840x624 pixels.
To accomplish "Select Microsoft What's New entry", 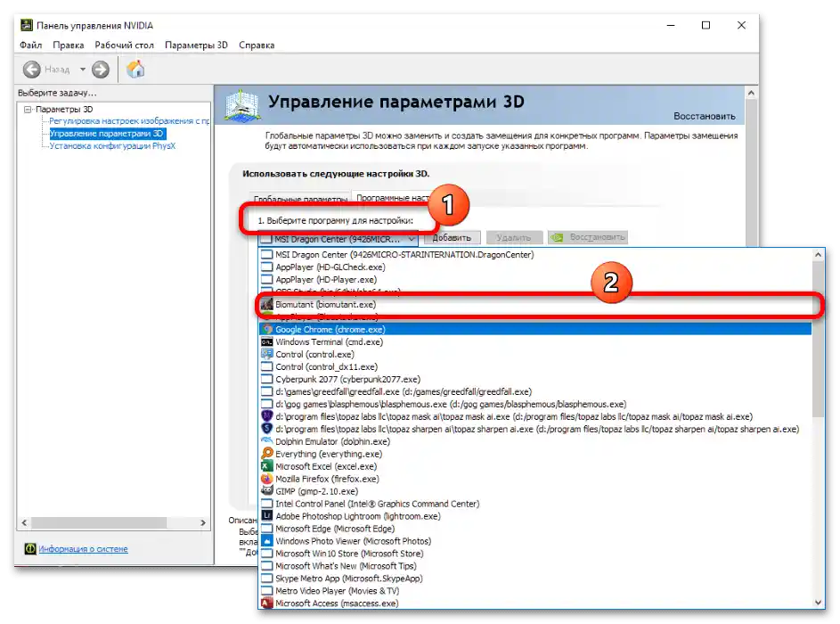I will point(535,565).
